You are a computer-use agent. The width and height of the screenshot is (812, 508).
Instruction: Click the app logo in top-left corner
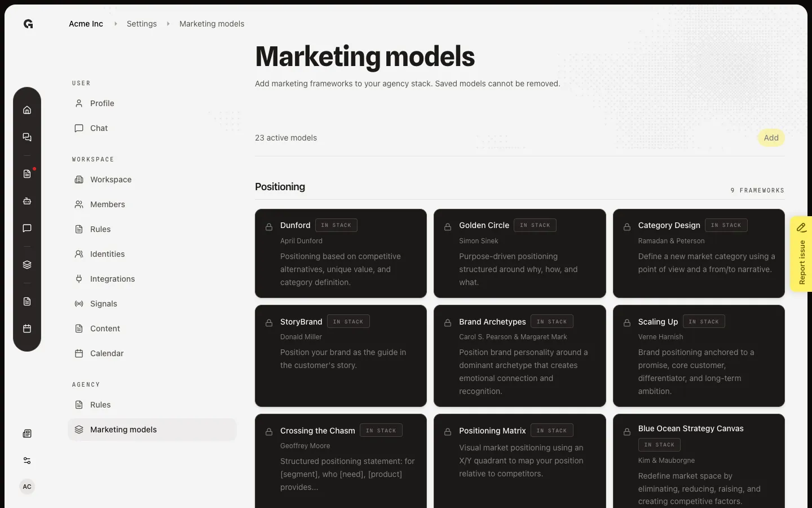tap(28, 24)
